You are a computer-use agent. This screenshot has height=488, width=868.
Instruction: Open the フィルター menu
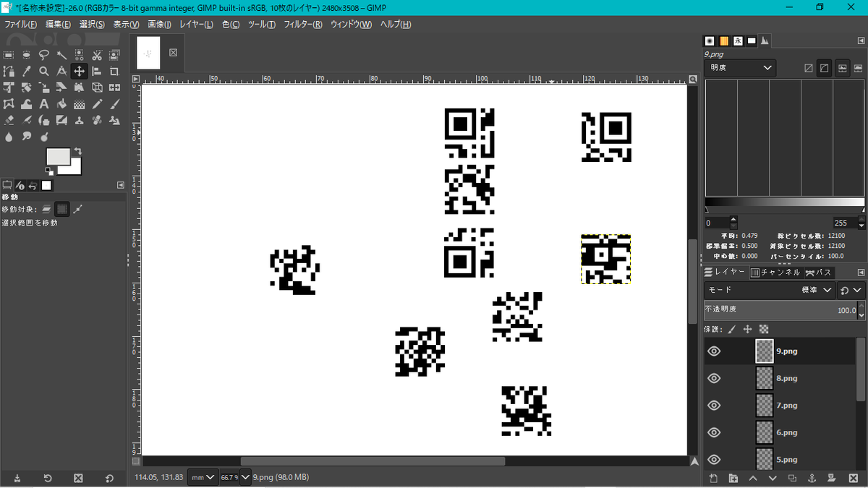(x=303, y=24)
